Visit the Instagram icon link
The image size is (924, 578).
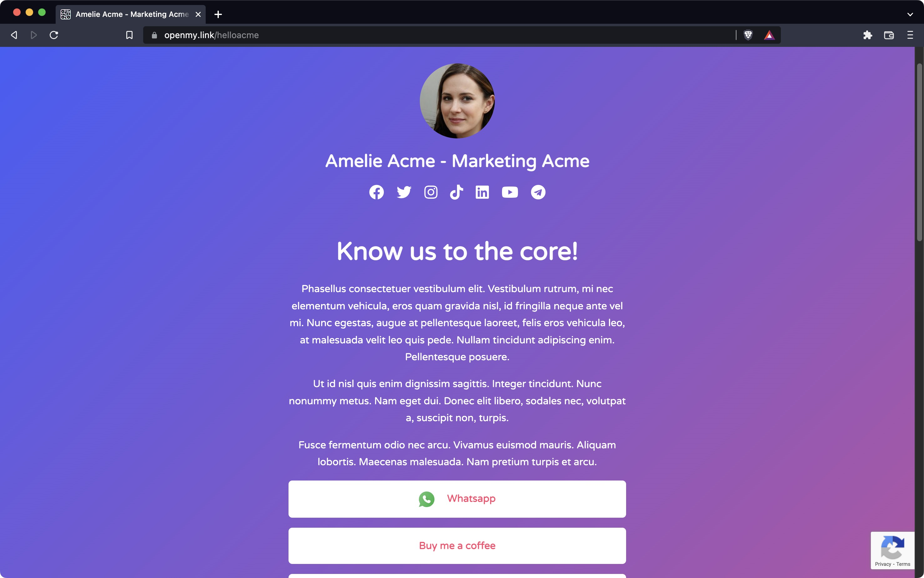pos(431,192)
